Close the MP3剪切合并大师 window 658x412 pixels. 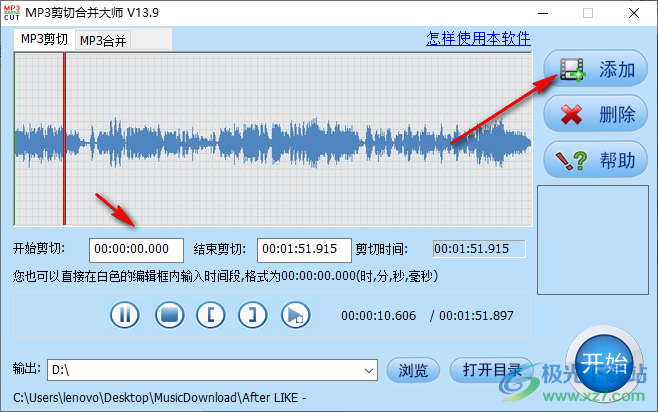pyautogui.click(x=634, y=13)
